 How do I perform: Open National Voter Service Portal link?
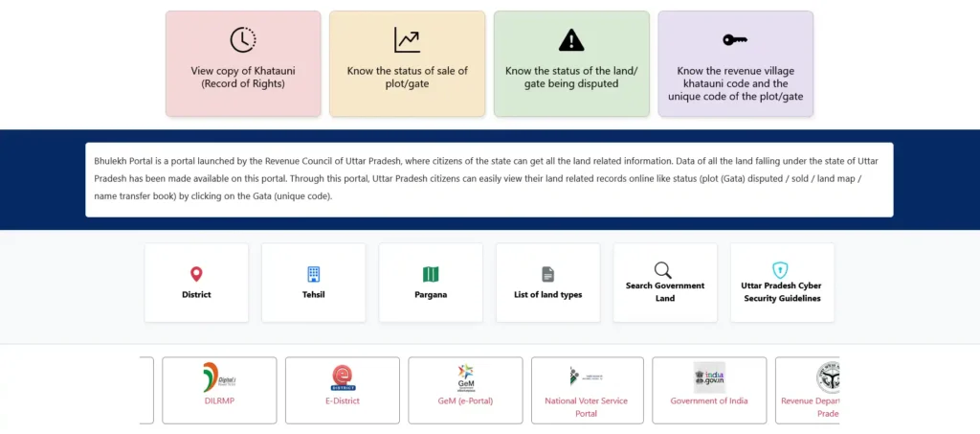coord(587,406)
